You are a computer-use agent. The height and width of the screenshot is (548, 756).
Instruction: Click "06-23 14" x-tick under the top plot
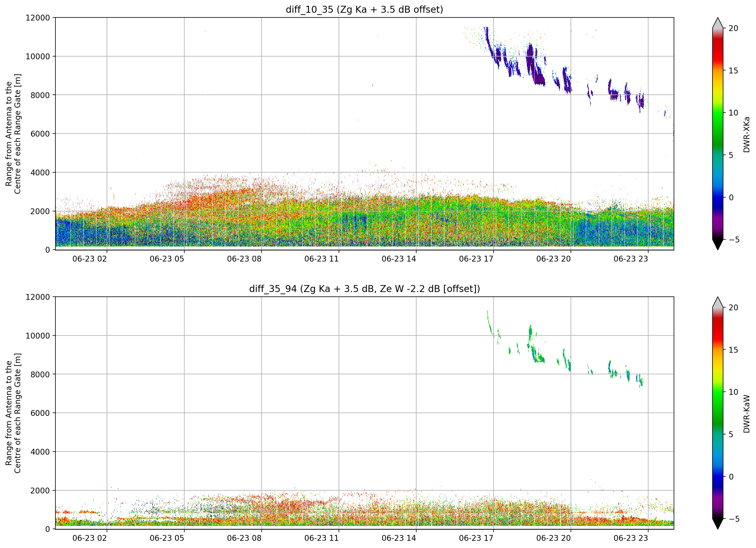tap(399, 259)
